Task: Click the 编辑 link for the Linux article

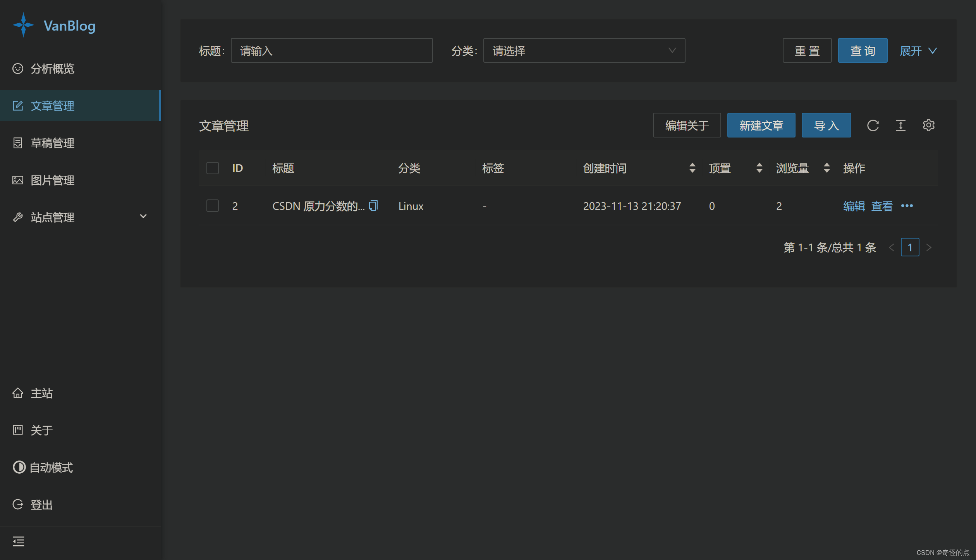Action: point(854,206)
